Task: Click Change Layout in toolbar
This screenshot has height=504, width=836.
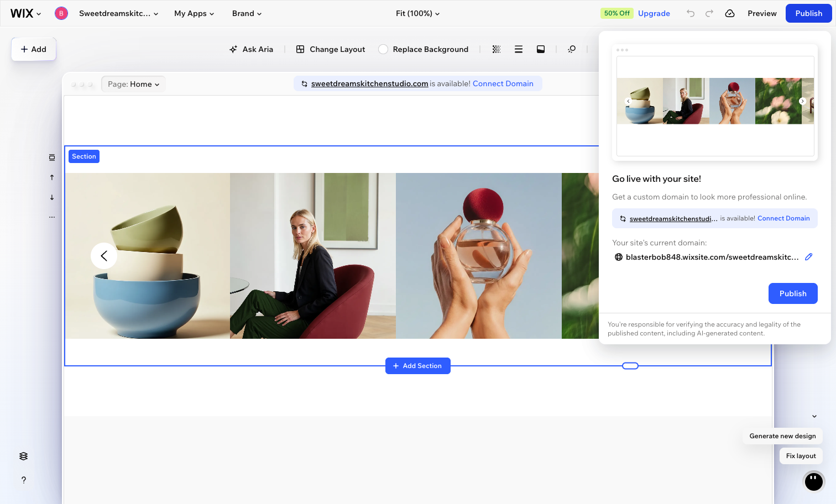Action: [331, 49]
